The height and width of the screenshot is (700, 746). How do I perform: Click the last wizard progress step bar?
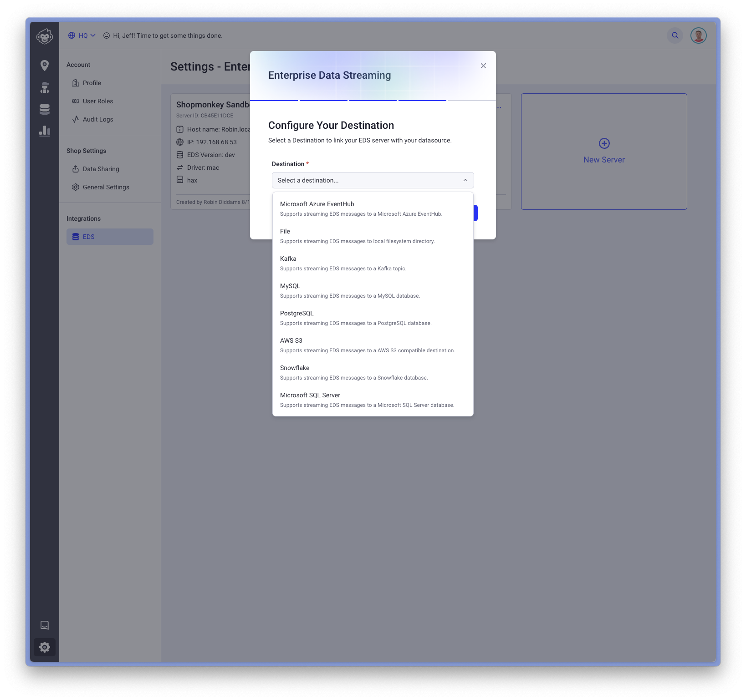pyautogui.click(x=472, y=100)
